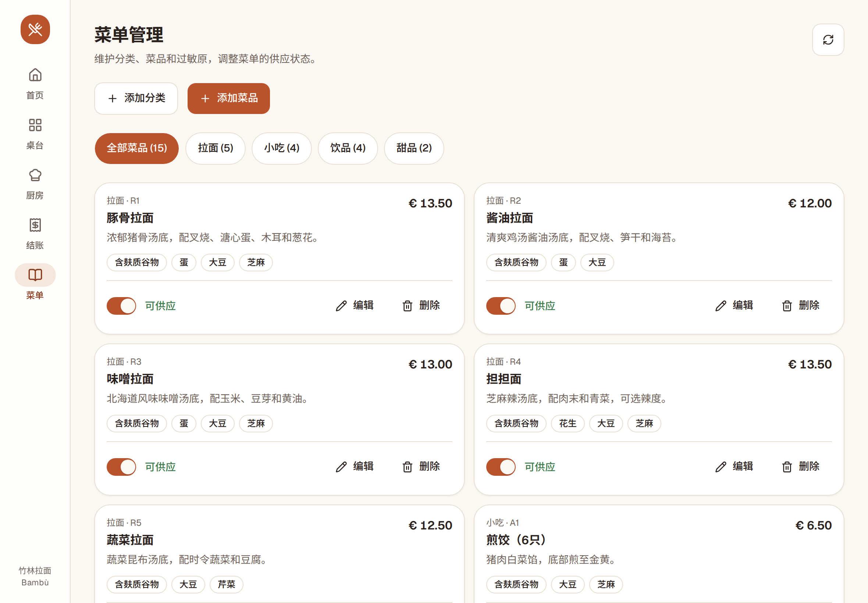Click the 芹菜 tag on 蔬菜拉面
The width and height of the screenshot is (868, 603).
click(226, 584)
